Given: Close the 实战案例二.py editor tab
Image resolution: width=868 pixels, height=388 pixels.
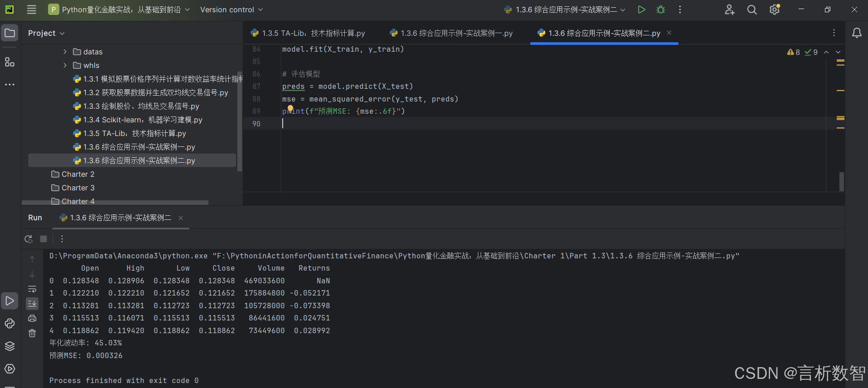Looking at the screenshot, I should coord(669,33).
